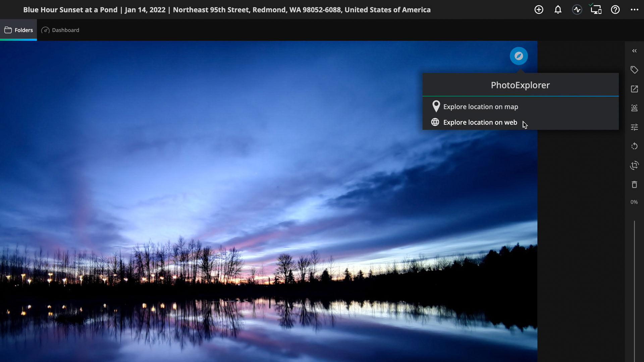Choose Explore location on web

[521, 122]
